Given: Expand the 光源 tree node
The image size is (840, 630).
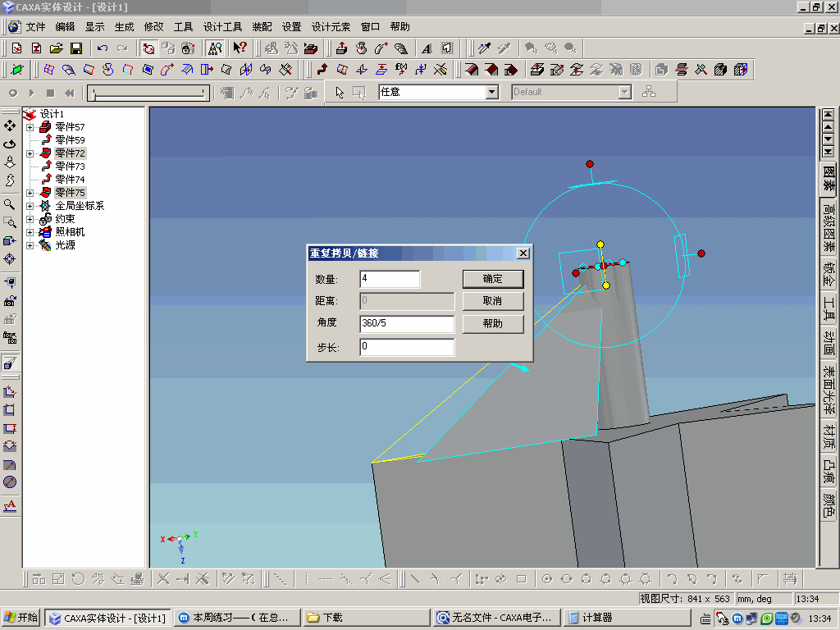Looking at the screenshot, I should [x=30, y=246].
